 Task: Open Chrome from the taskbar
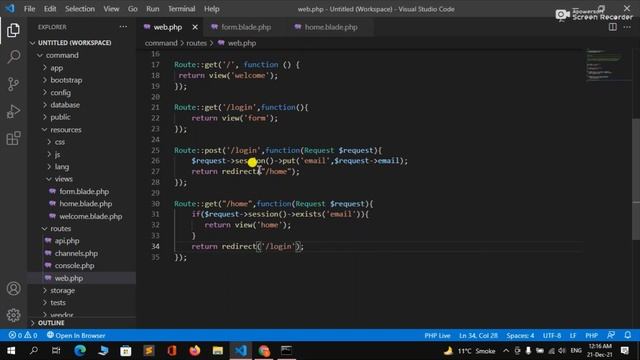click(264, 351)
